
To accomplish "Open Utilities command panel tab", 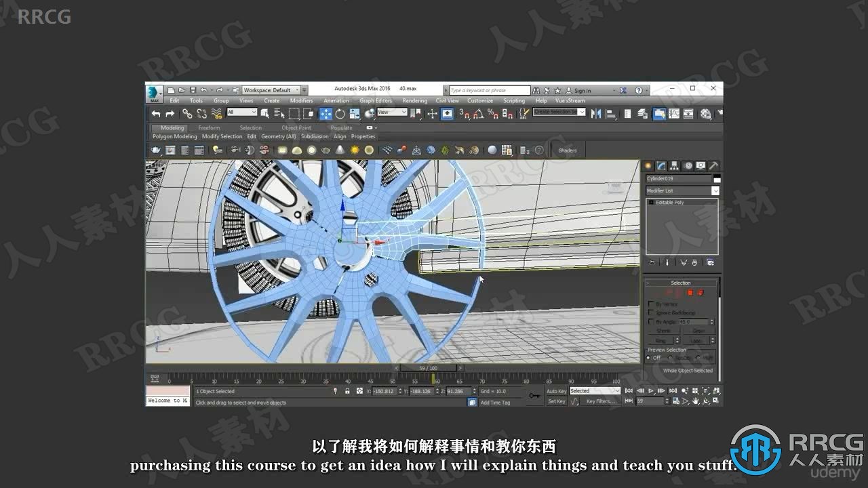I will tap(713, 165).
